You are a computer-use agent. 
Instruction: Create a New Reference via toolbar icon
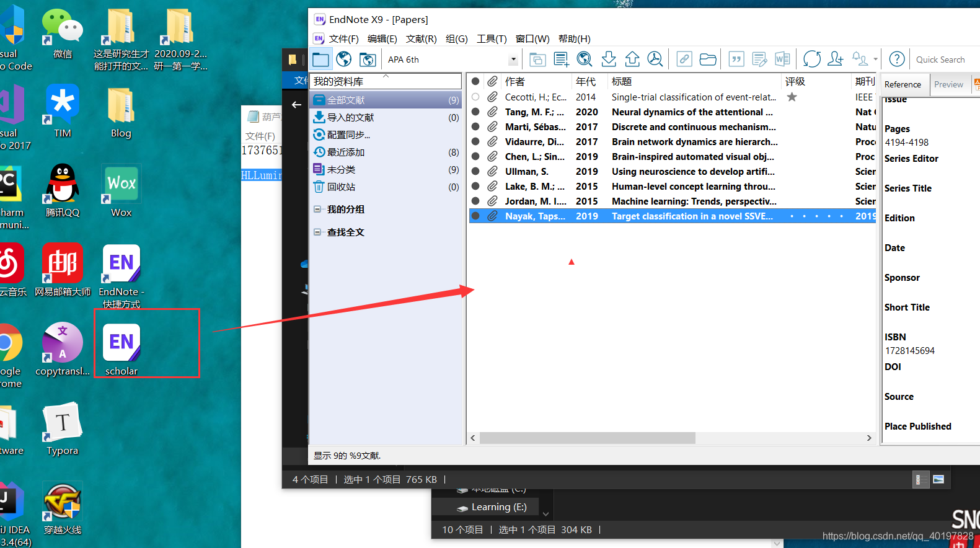pyautogui.click(x=561, y=60)
